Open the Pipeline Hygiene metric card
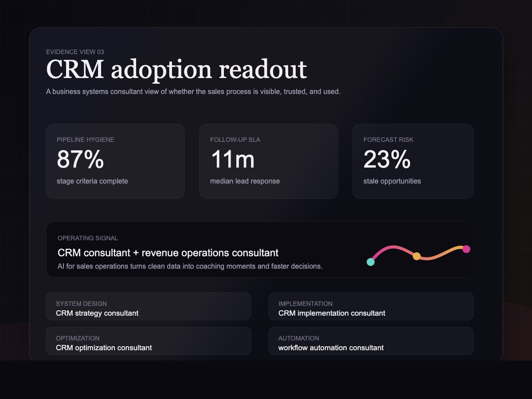 click(115, 161)
